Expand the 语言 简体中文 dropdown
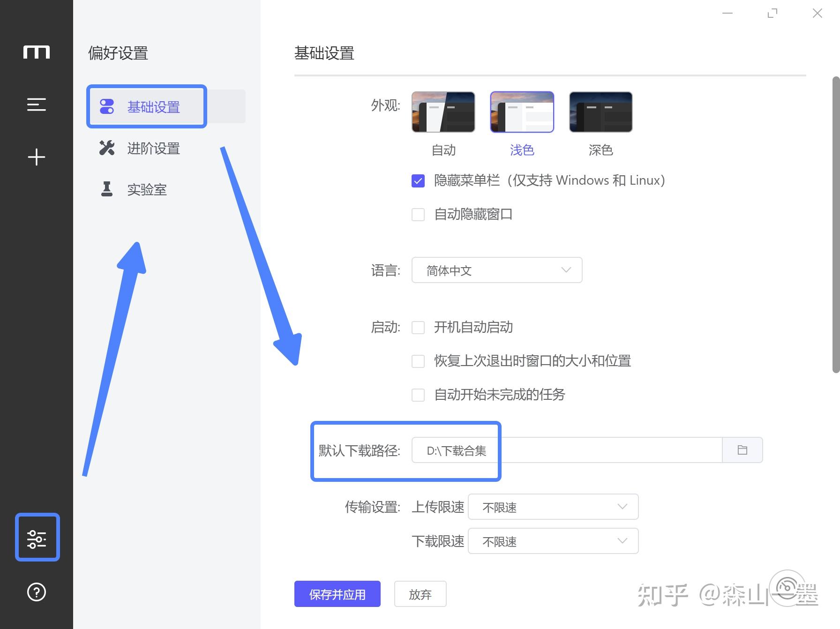This screenshot has height=629, width=840. [x=497, y=270]
